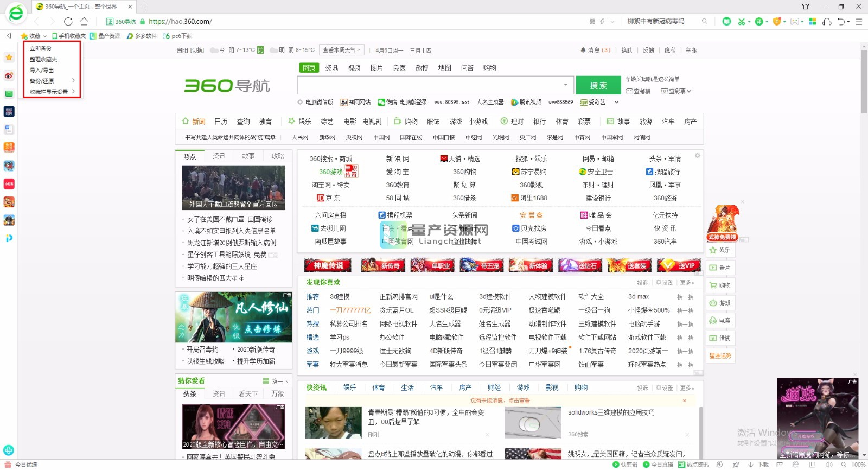
Task: Switch search type to 视频 tab
Action: [354, 68]
